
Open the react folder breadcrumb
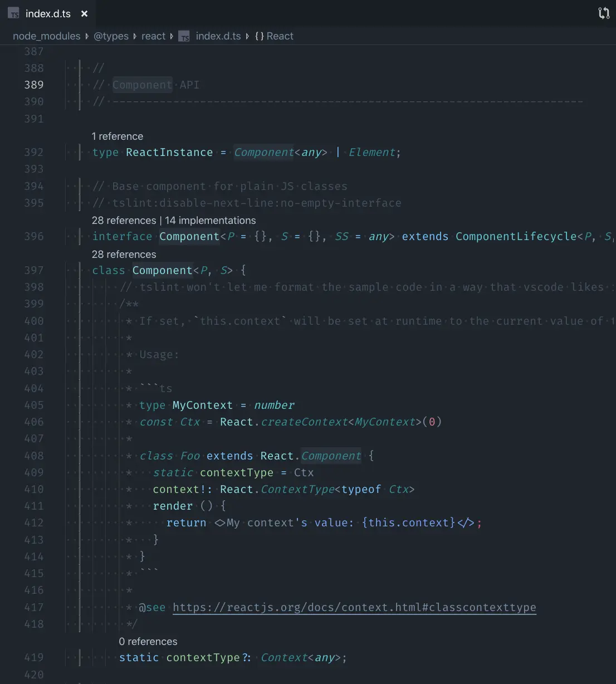(153, 36)
